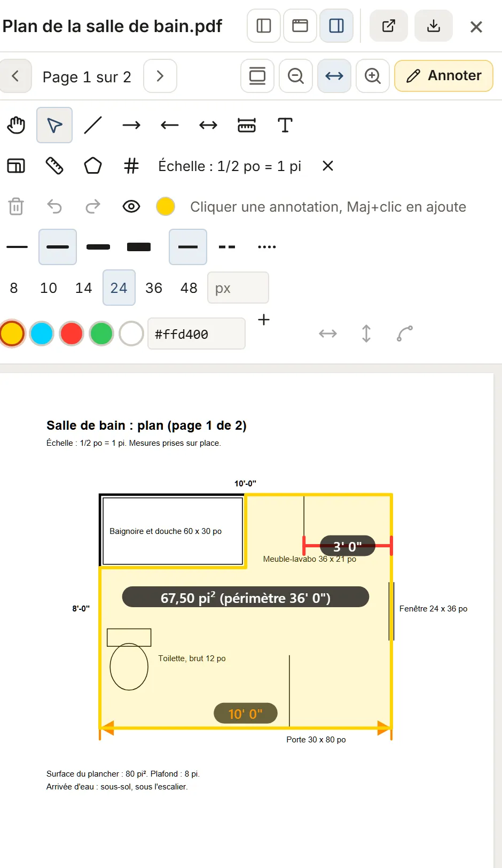Select the 3' 0" red measurement annotation
The height and width of the screenshot is (868, 502).
click(x=348, y=546)
